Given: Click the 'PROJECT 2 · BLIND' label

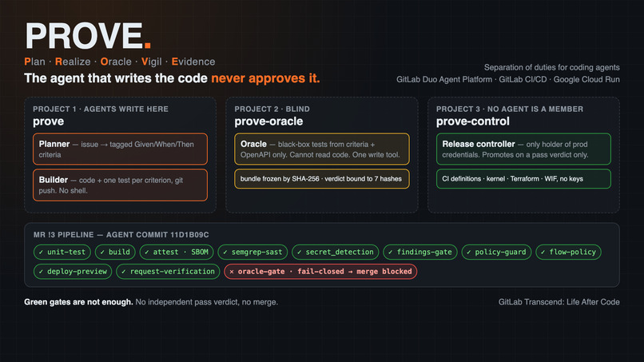Looking at the screenshot, I should pos(272,109).
